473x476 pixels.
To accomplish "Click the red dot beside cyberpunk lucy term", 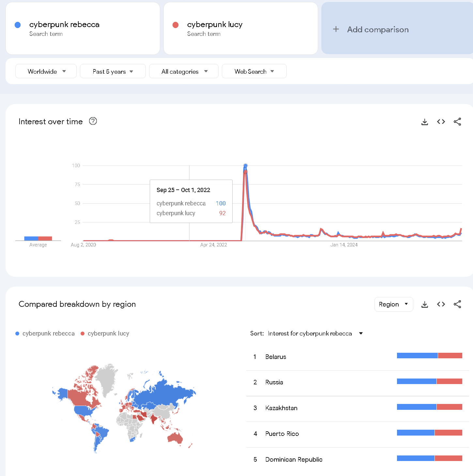I will point(175,25).
